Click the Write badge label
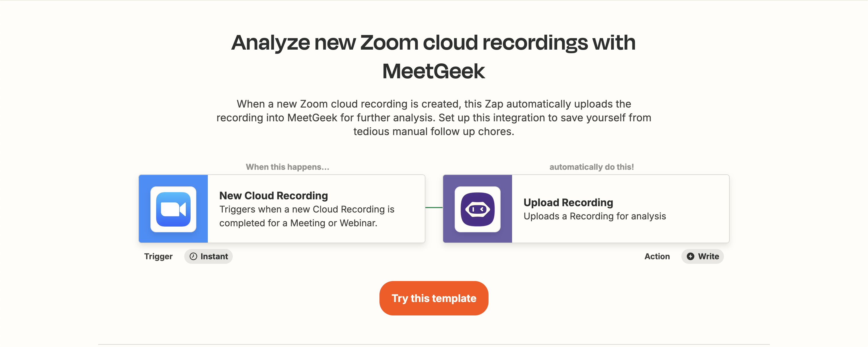Viewport: 868px width, 347px height. coord(708,256)
